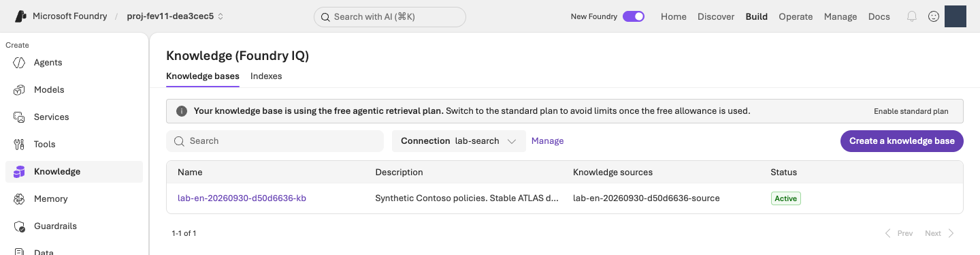Viewport: 980px width, 255px height.
Task: Click the Microsoft Foundry title text
Action: coord(70,16)
